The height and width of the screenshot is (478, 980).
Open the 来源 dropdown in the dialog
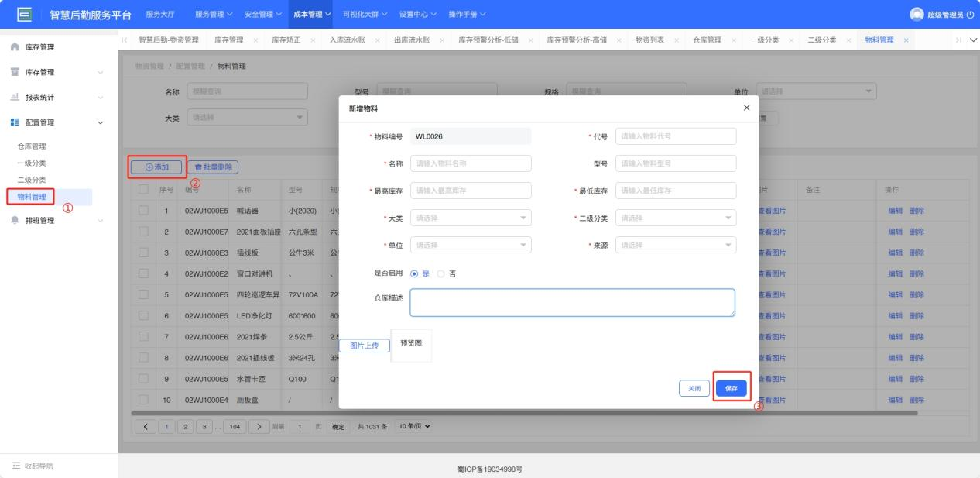pos(676,245)
